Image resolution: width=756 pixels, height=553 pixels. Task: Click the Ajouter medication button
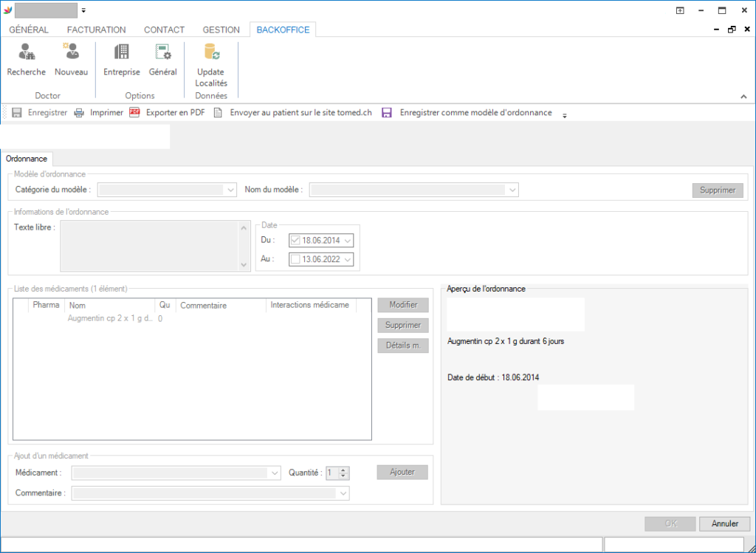pyautogui.click(x=402, y=473)
